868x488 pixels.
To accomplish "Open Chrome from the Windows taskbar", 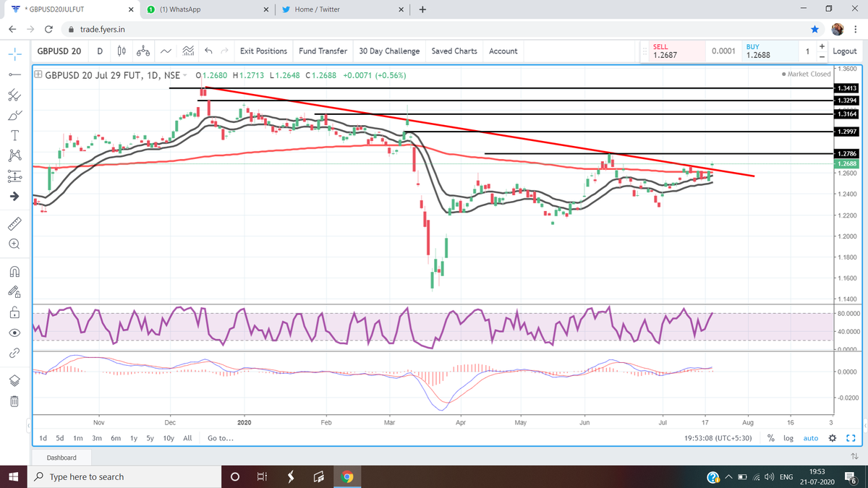I will click(347, 476).
